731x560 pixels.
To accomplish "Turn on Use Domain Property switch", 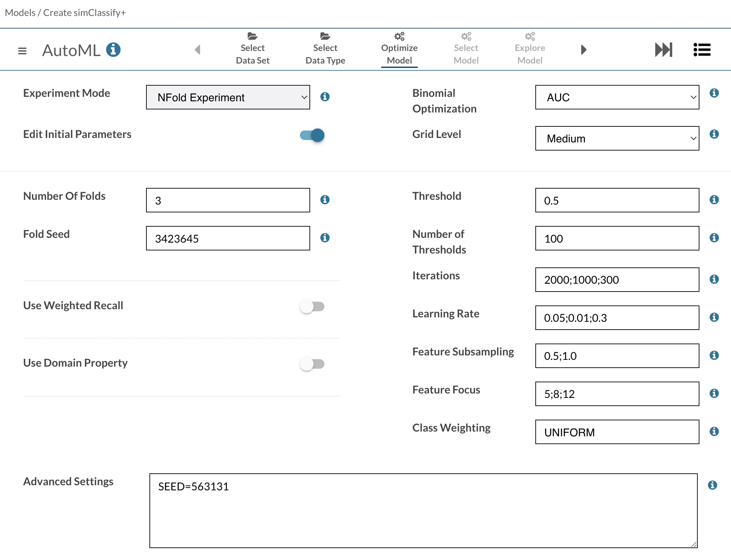I will point(312,364).
